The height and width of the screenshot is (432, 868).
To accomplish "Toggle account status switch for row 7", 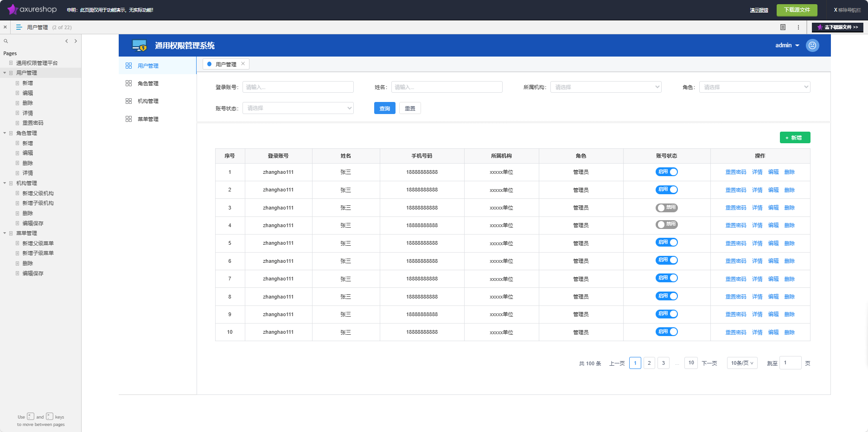I will pyautogui.click(x=667, y=278).
